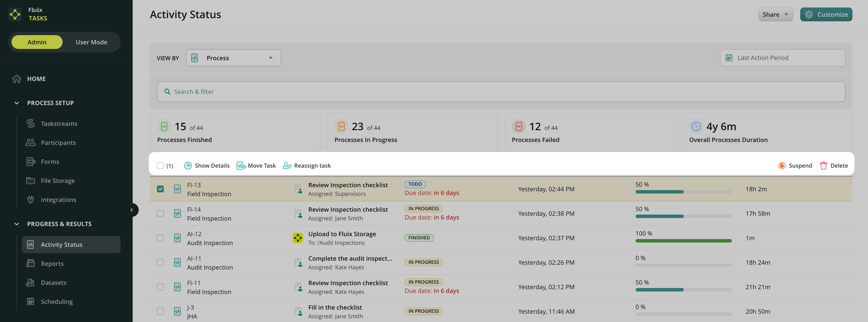Open the VIEW BY Process dropdown

click(x=233, y=58)
